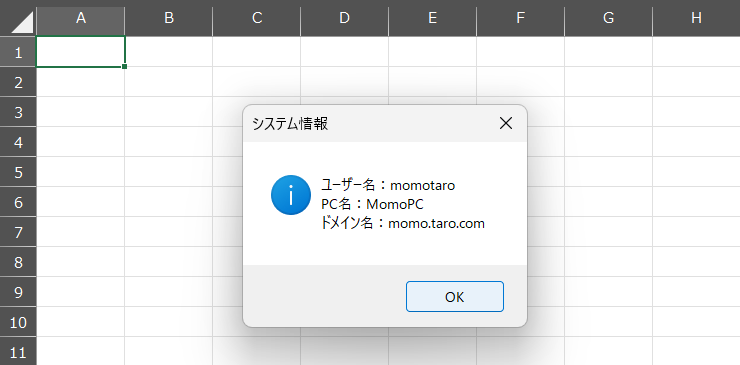Click the fill handle on cell A1
The height and width of the screenshot is (365, 740).
[125, 67]
